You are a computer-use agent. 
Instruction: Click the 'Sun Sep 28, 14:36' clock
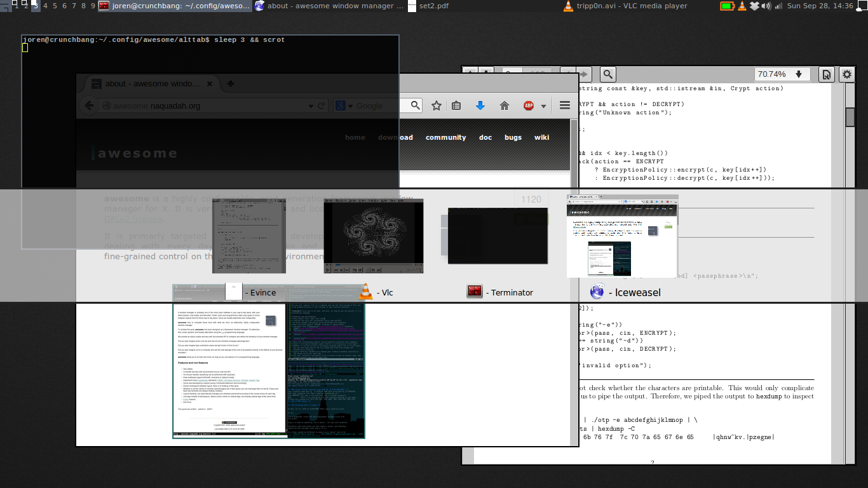click(820, 6)
